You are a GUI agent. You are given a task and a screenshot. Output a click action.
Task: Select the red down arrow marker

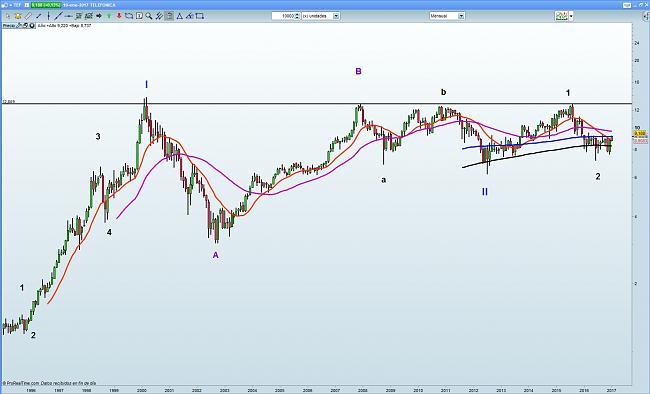click(x=119, y=16)
